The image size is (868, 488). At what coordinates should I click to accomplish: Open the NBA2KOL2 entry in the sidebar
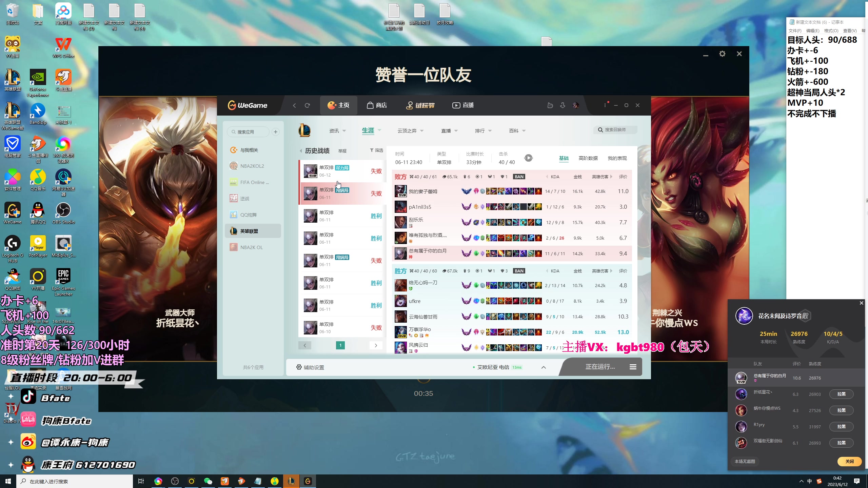click(x=252, y=166)
